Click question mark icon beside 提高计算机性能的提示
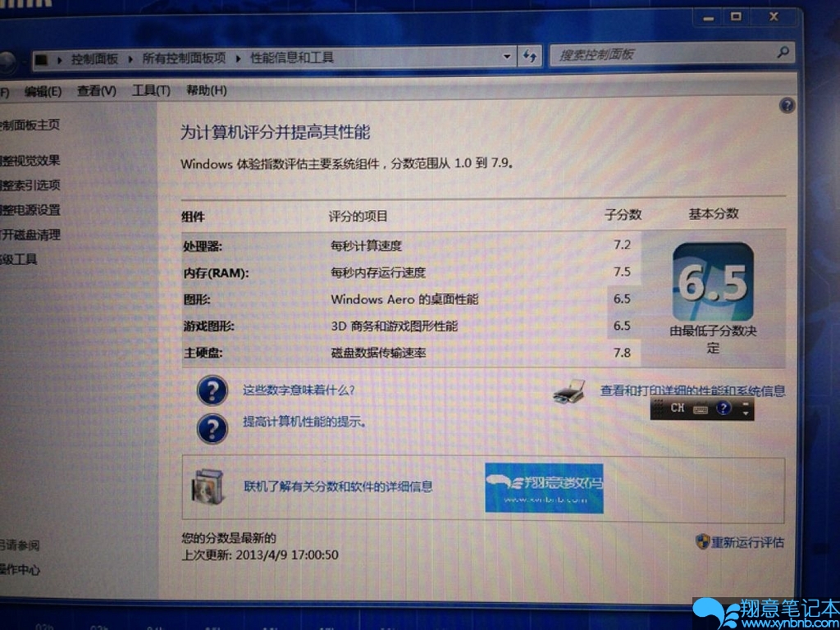 pyautogui.click(x=212, y=427)
